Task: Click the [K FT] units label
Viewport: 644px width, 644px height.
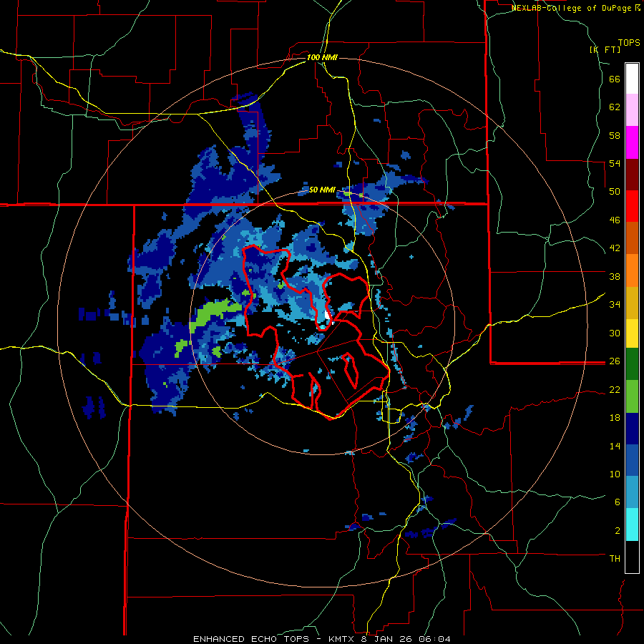Action: 605,49
